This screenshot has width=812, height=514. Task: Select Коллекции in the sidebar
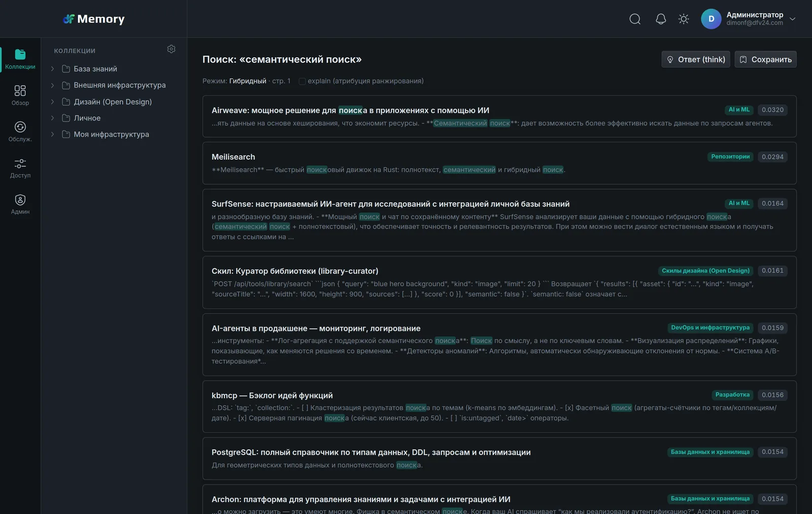pos(20,59)
